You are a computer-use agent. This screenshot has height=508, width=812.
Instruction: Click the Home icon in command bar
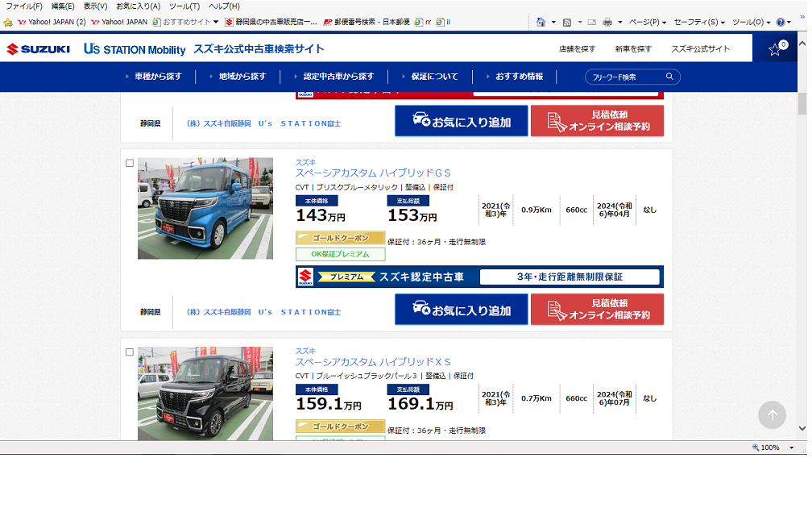pyautogui.click(x=541, y=22)
